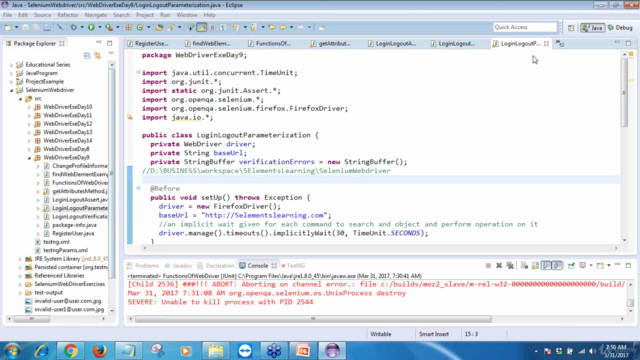The width and height of the screenshot is (640, 360).
Task: Switch to the Debug perspective
Action: pyautogui.click(x=620, y=27)
